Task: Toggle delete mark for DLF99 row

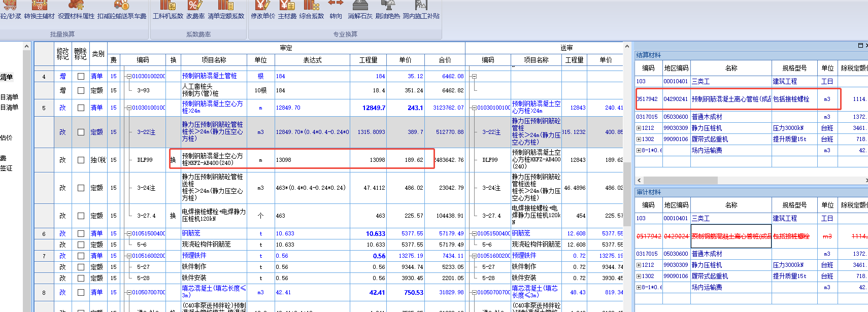Action: click(x=80, y=160)
